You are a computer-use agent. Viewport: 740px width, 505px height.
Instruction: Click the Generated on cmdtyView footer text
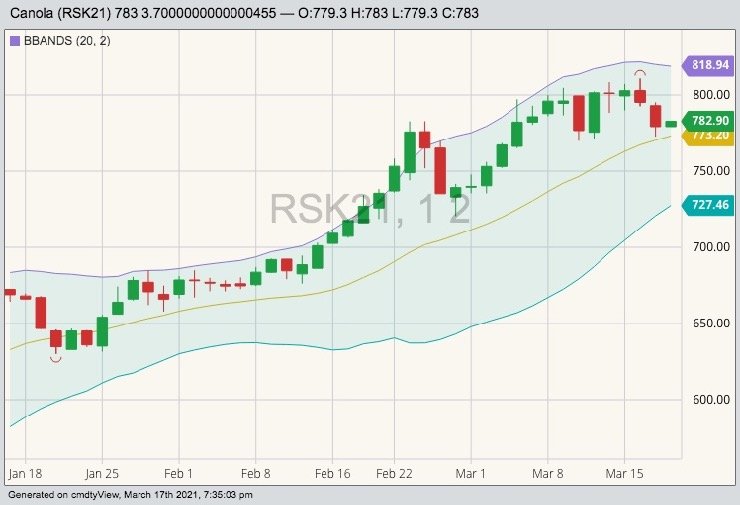pos(130,495)
